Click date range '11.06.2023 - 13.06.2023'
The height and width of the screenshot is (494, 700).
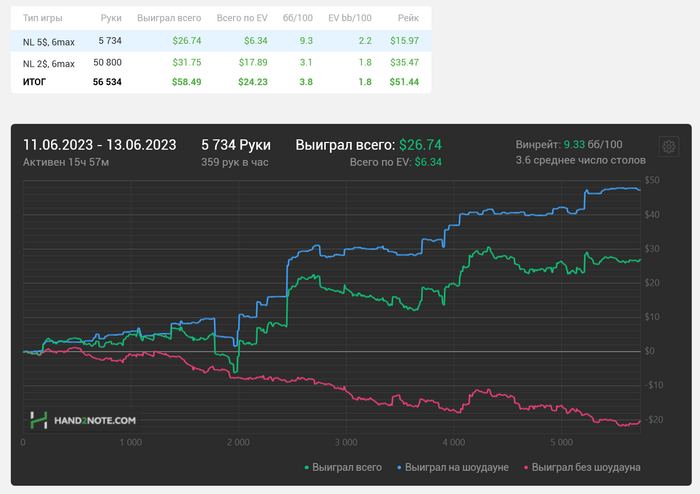point(100,145)
